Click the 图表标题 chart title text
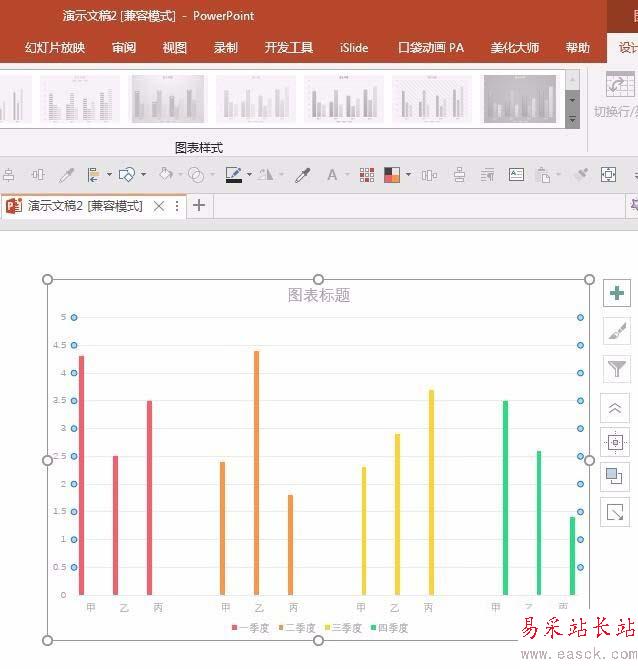 point(319,295)
